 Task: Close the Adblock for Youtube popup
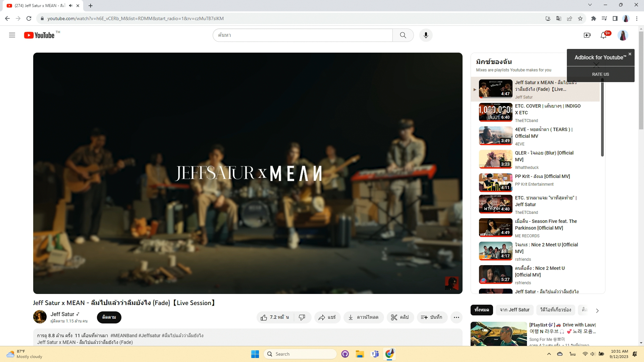click(630, 54)
